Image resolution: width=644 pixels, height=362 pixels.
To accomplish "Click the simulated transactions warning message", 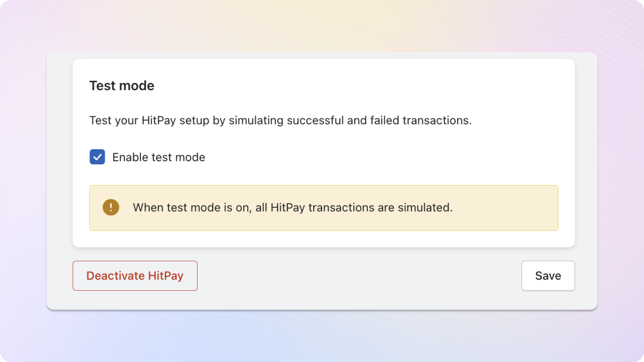I will tap(292, 207).
